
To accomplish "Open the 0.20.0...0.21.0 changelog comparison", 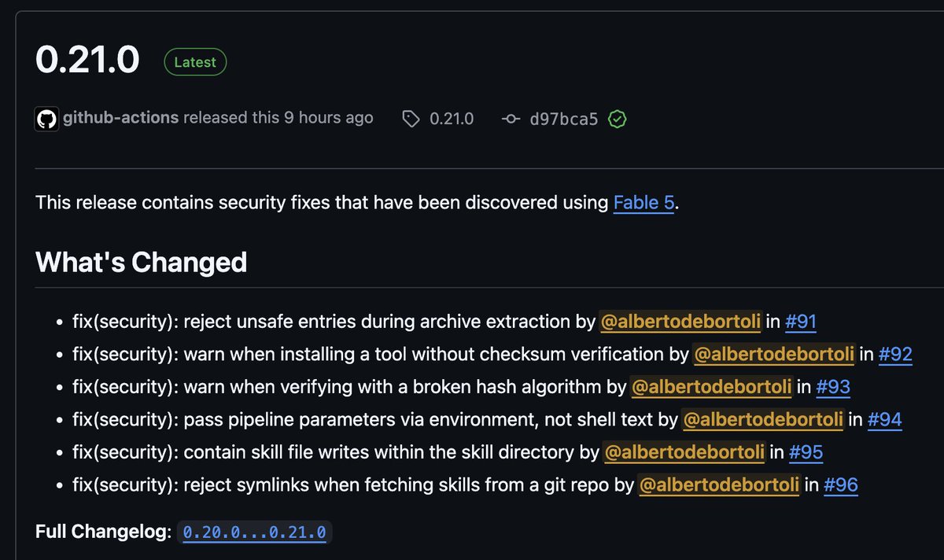I will [x=254, y=532].
